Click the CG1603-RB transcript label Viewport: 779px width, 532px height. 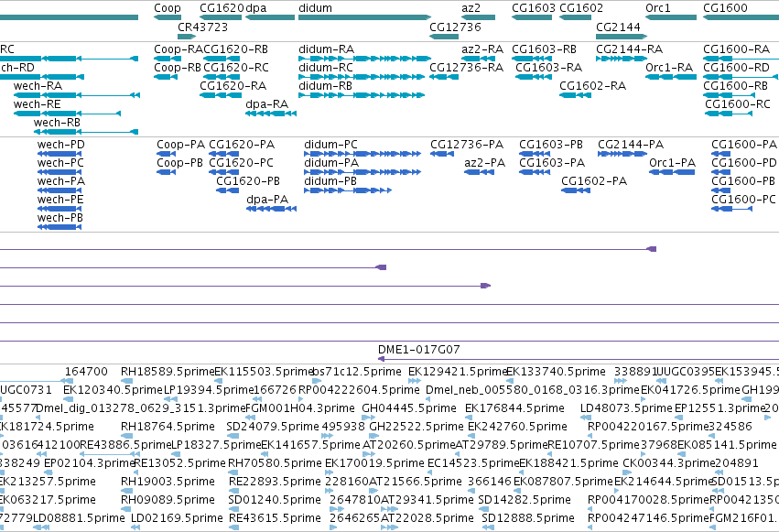pos(544,49)
